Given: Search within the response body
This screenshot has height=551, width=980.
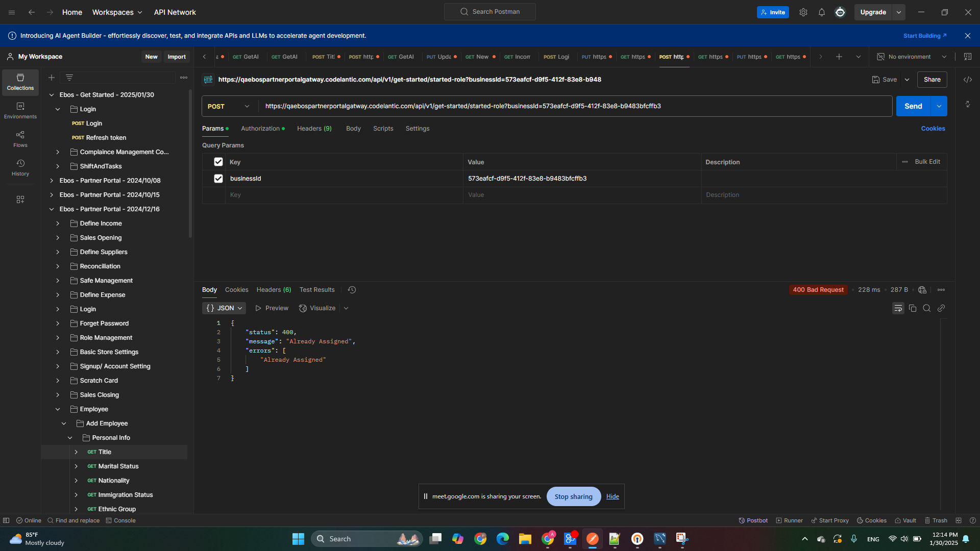Looking at the screenshot, I should click(x=927, y=308).
